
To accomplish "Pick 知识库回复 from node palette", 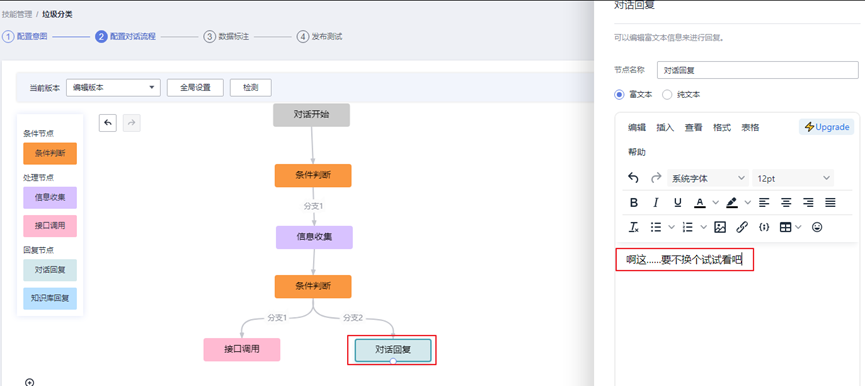I will point(50,298).
